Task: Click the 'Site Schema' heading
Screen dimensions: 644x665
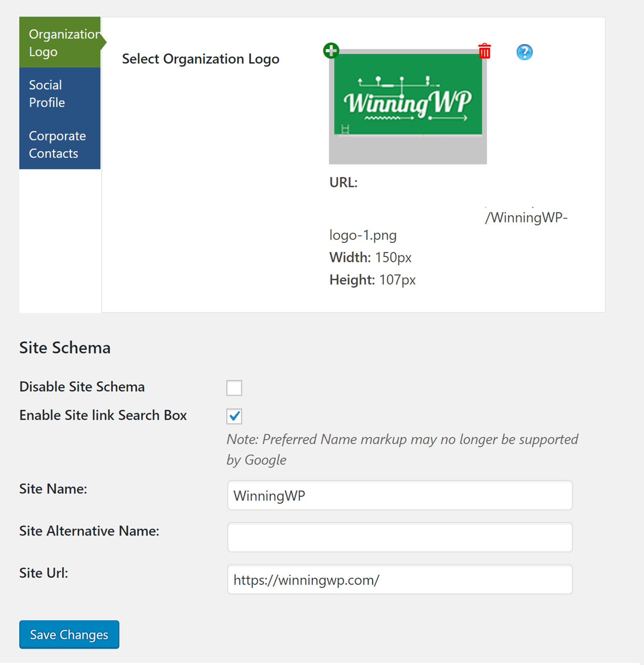Action: pyautogui.click(x=65, y=348)
